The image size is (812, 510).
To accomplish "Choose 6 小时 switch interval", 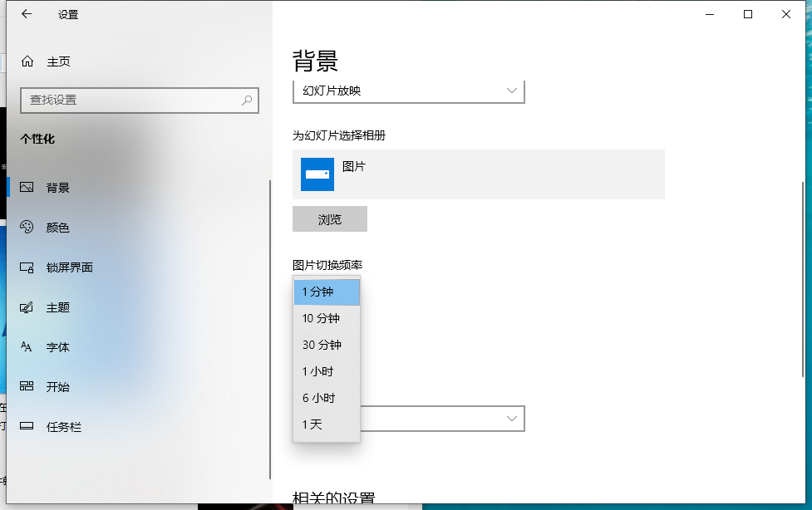I will [x=327, y=398].
